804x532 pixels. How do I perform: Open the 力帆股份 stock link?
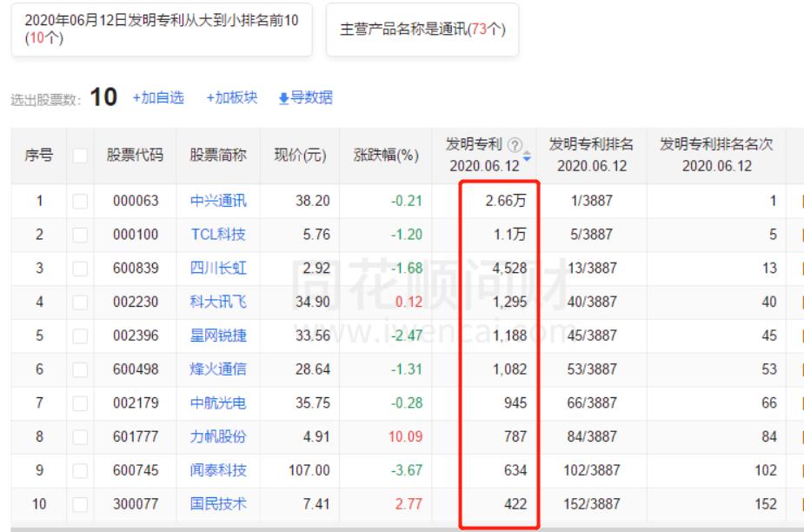point(218,436)
